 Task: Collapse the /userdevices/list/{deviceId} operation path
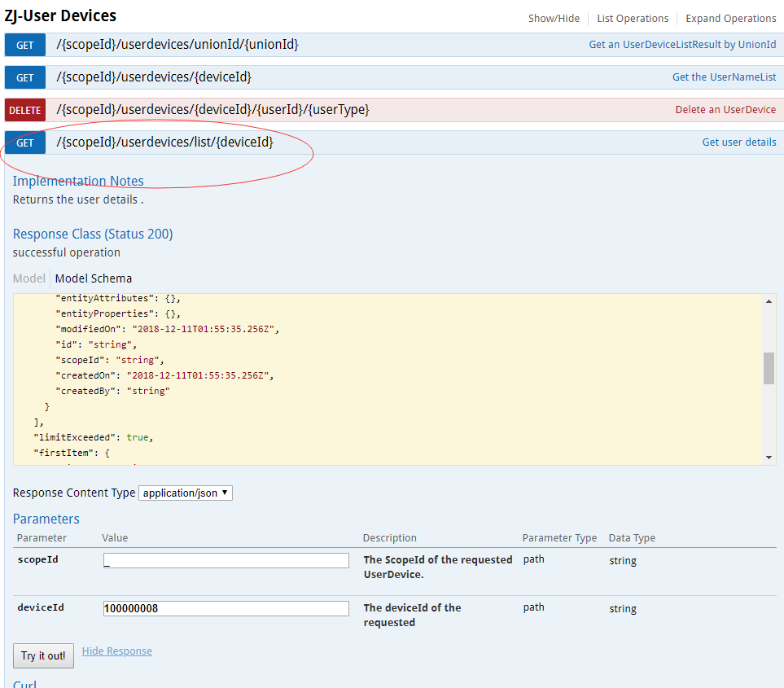[x=165, y=142]
